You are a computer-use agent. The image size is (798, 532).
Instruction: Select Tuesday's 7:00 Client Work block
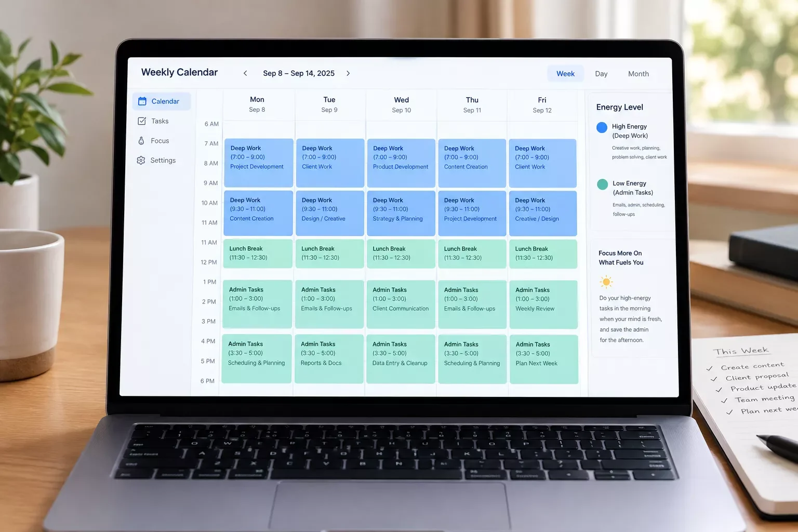click(x=330, y=163)
